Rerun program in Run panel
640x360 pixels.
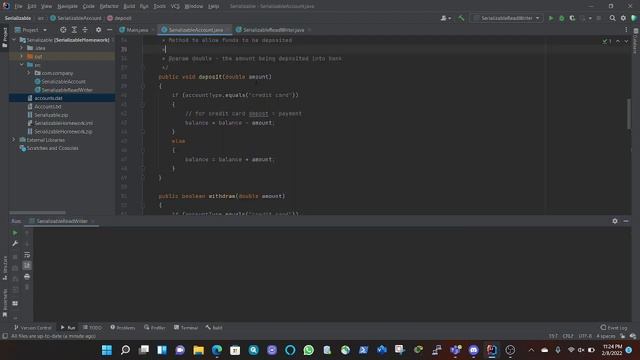coord(15,233)
